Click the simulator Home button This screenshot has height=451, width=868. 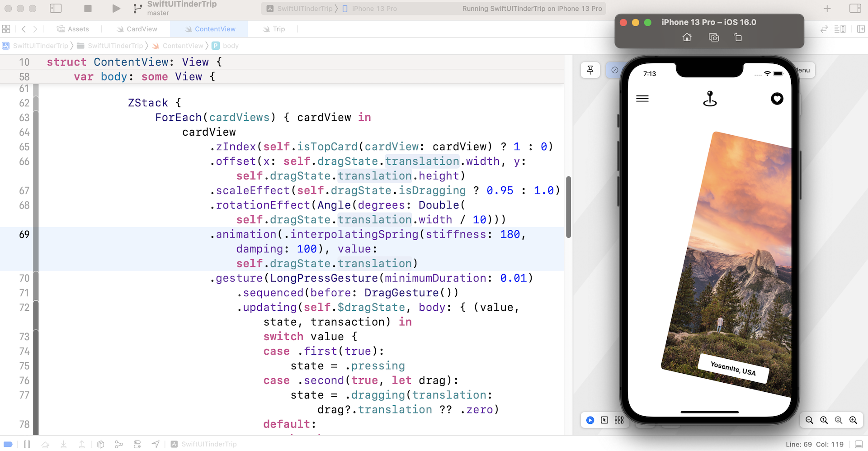pyautogui.click(x=687, y=38)
